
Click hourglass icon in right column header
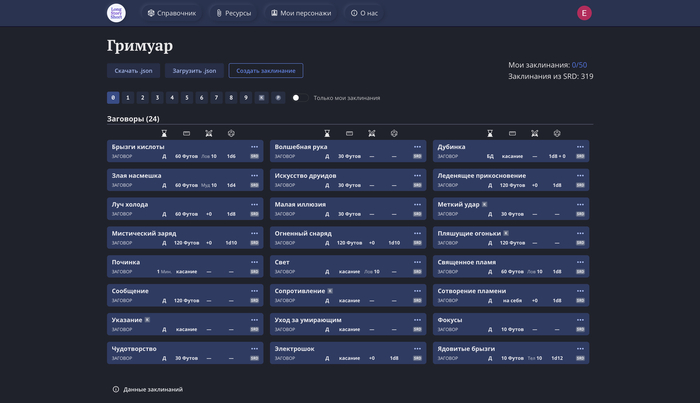[x=490, y=133]
